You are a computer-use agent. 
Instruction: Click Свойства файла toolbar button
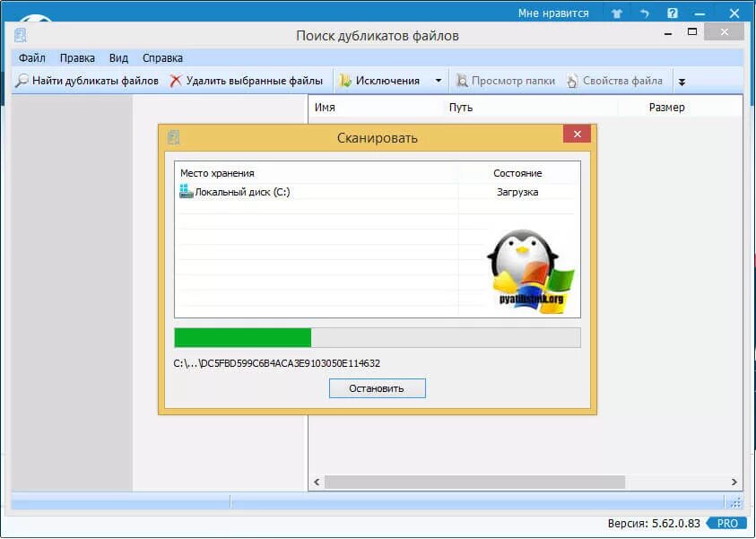click(x=614, y=81)
